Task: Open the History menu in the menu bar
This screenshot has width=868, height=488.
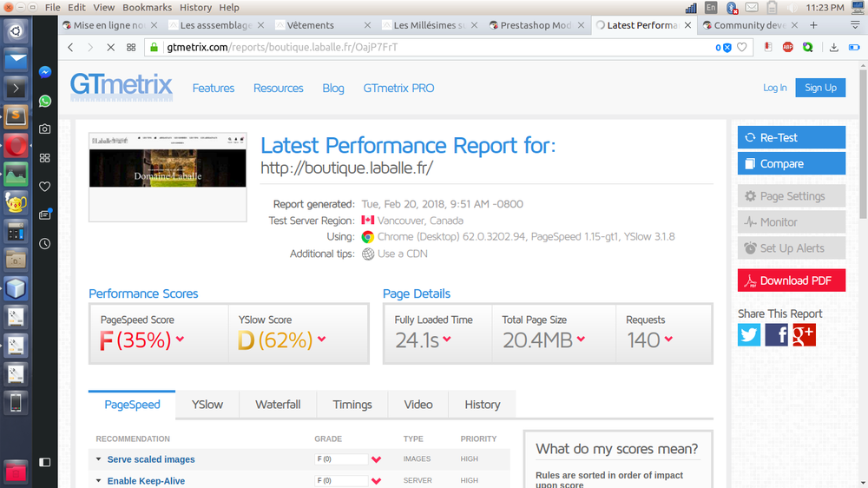Action: 195,8
